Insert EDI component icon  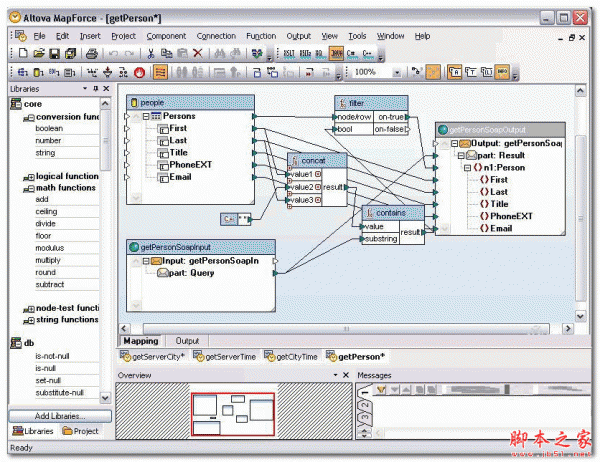[x=54, y=72]
